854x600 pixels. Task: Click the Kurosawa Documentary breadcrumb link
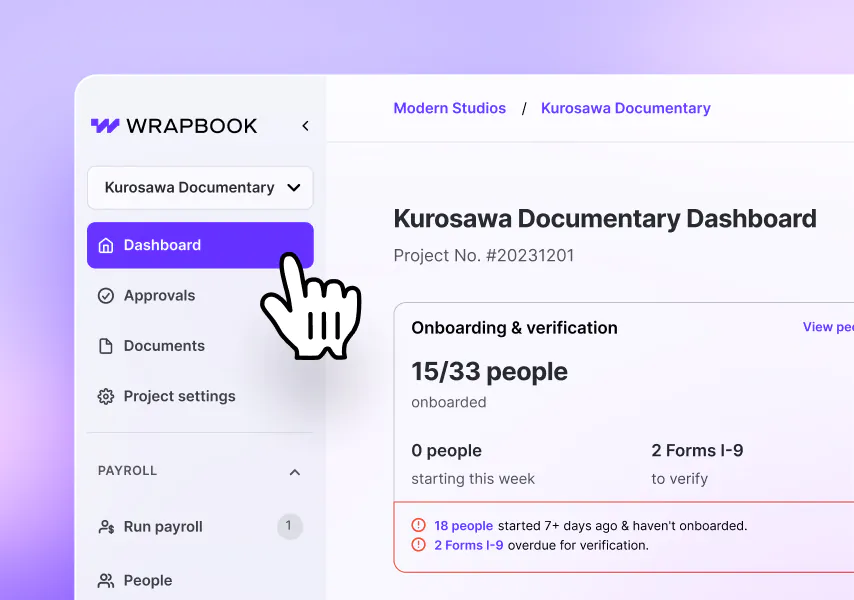[626, 108]
